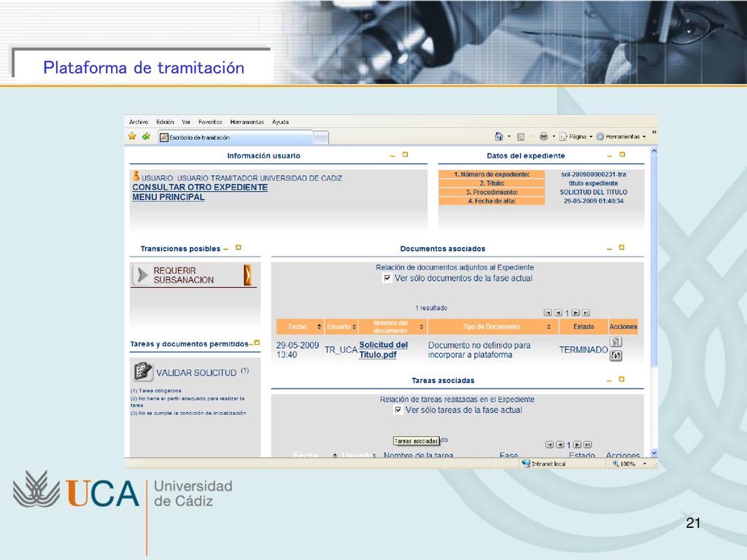Sort documents by Nombre del documento column
The image size is (747, 560).
coord(422,327)
